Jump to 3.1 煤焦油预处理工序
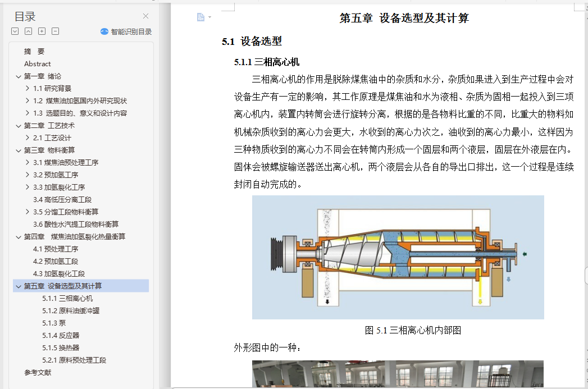Viewport: 588px width, 389px height. pos(66,163)
